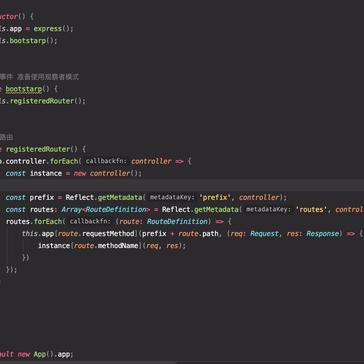This screenshot has height=364, width=364.
Task: Click the 'prefix' string literal
Action: (216, 197)
